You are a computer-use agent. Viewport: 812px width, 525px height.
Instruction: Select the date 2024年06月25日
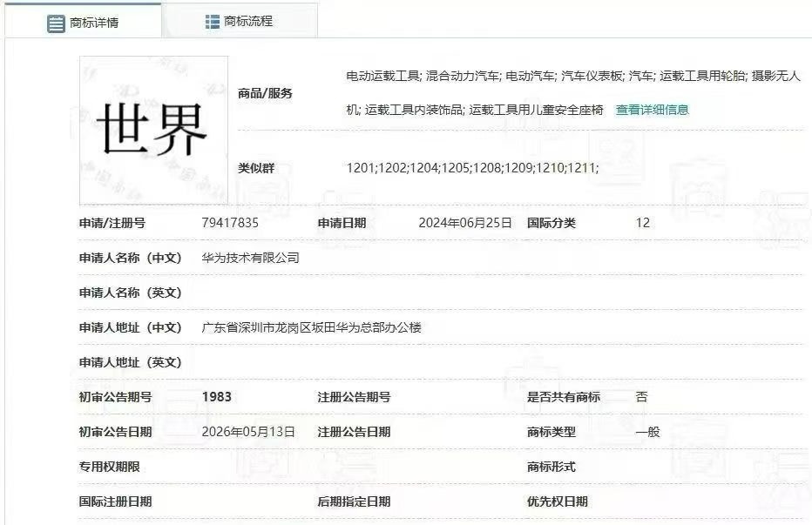pyautogui.click(x=465, y=223)
